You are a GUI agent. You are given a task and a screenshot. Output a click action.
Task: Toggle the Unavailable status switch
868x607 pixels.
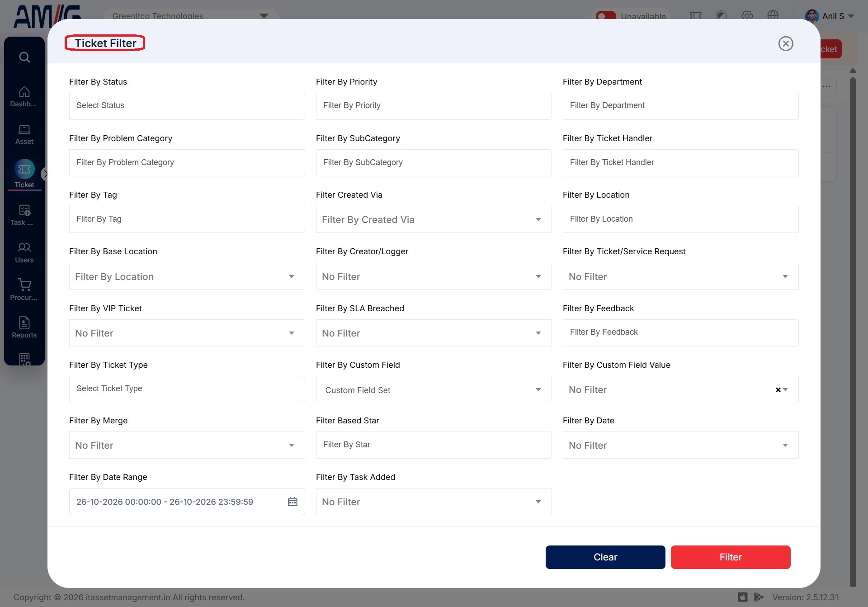click(606, 16)
